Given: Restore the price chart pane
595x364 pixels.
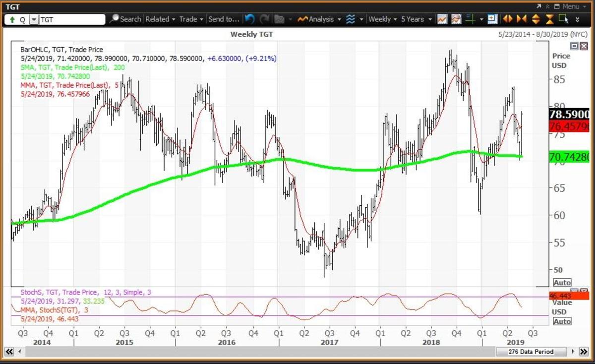Looking at the screenshot, I should [574, 46].
